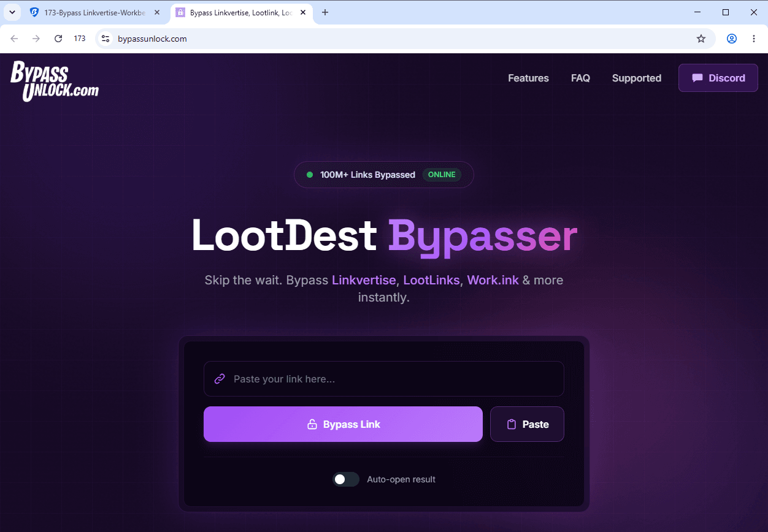Click the 100M+ Links Bypassed text
Viewport: 768px width, 532px height.
(x=367, y=175)
